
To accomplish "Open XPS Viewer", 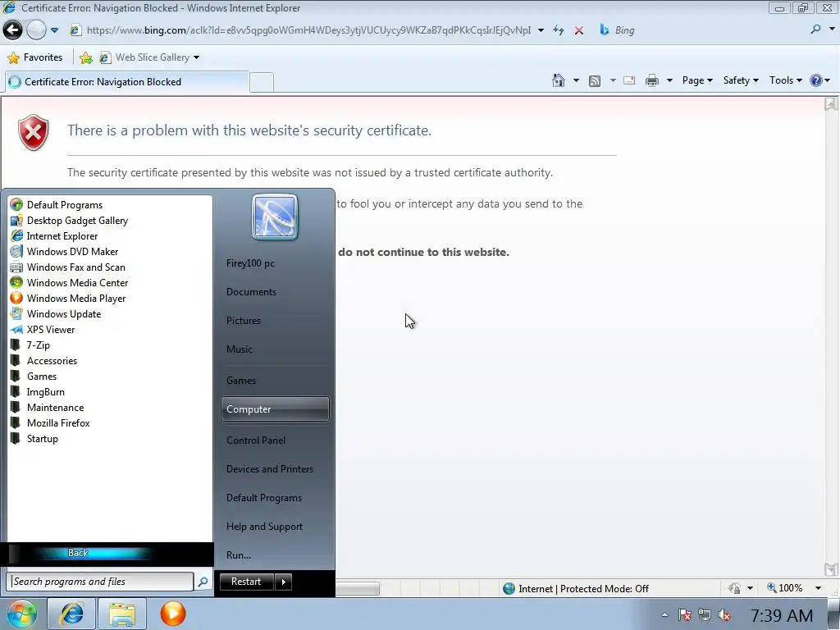I will pyautogui.click(x=110, y=330).
